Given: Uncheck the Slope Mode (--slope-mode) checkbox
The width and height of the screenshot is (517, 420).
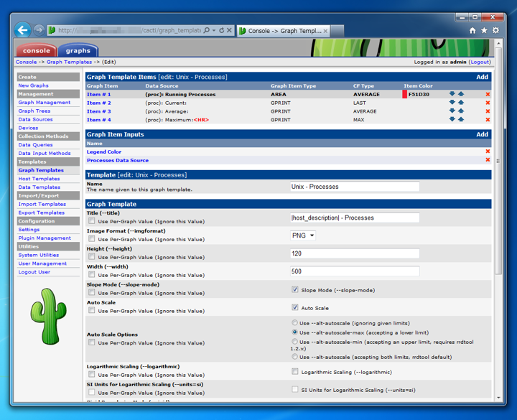Looking at the screenshot, I should pyautogui.click(x=295, y=290).
